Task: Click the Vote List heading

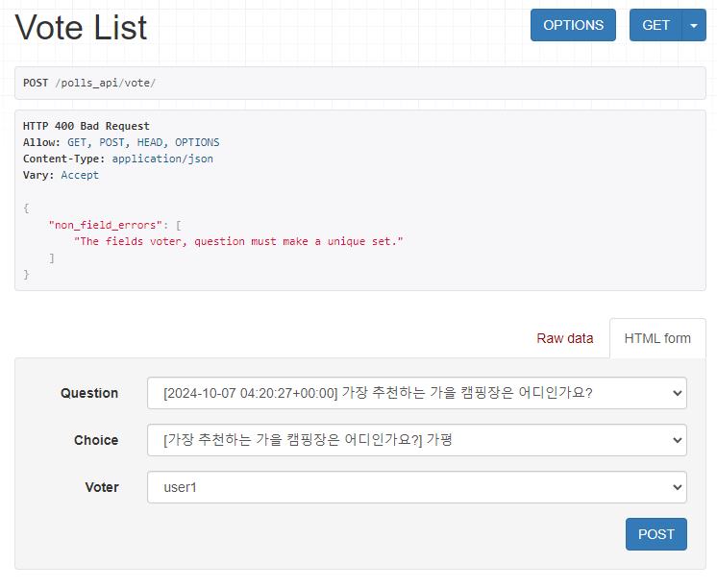Action: [x=81, y=28]
